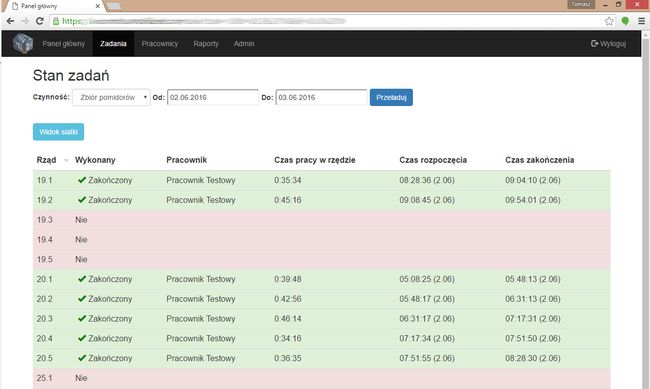
Task: Click start time 09:08:45 (2.06)
Action: [427, 200]
